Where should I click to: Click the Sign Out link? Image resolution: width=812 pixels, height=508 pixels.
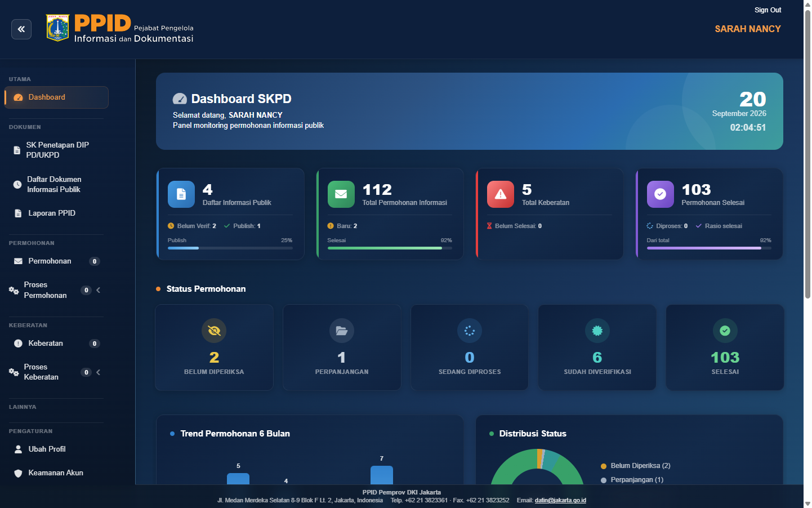pos(768,10)
